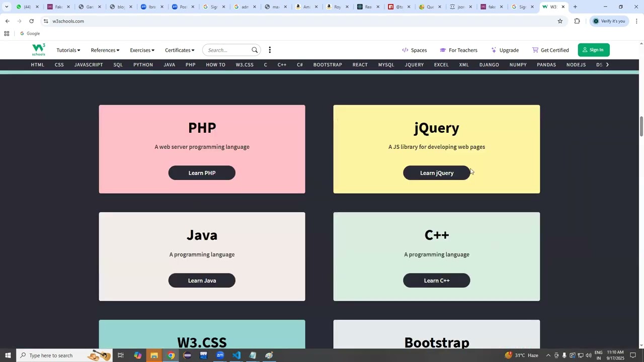Open the Chrome extensions puzzle icon
Image resolution: width=644 pixels, height=362 pixels.
tap(577, 21)
